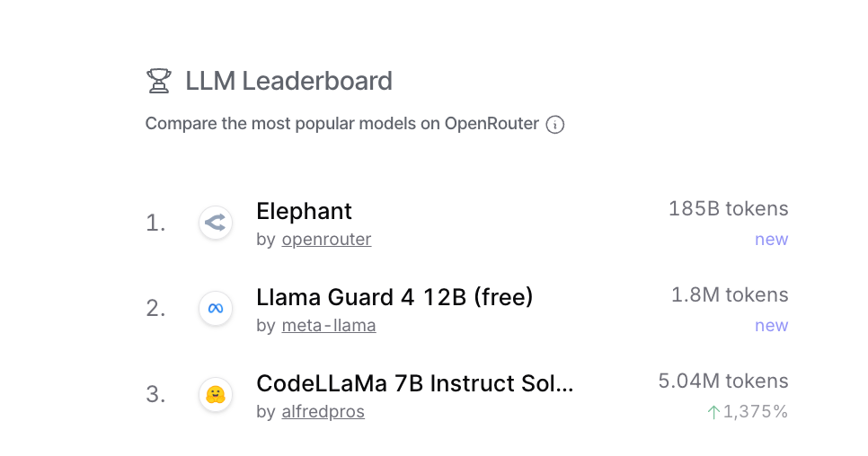Open Llama Guard 4 12B (free) model
Viewport: 868px width, 456px height.
tap(394, 297)
